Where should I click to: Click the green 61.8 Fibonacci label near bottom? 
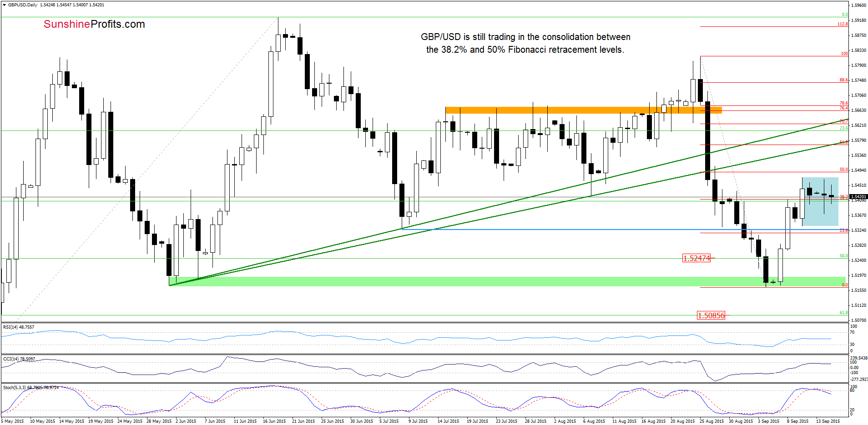[844, 313]
